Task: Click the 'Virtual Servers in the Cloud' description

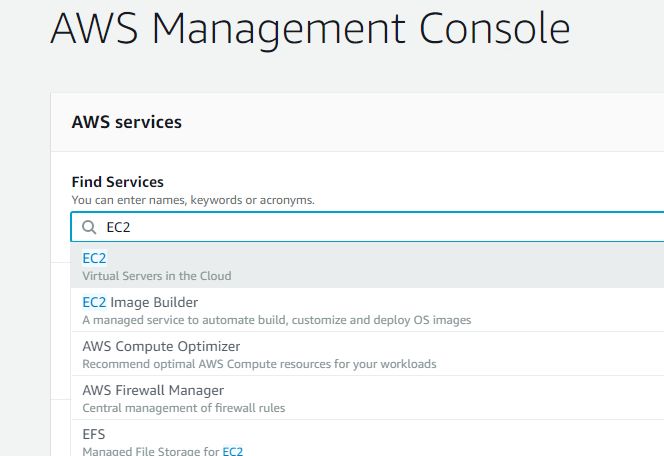Action: tap(157, 276)
